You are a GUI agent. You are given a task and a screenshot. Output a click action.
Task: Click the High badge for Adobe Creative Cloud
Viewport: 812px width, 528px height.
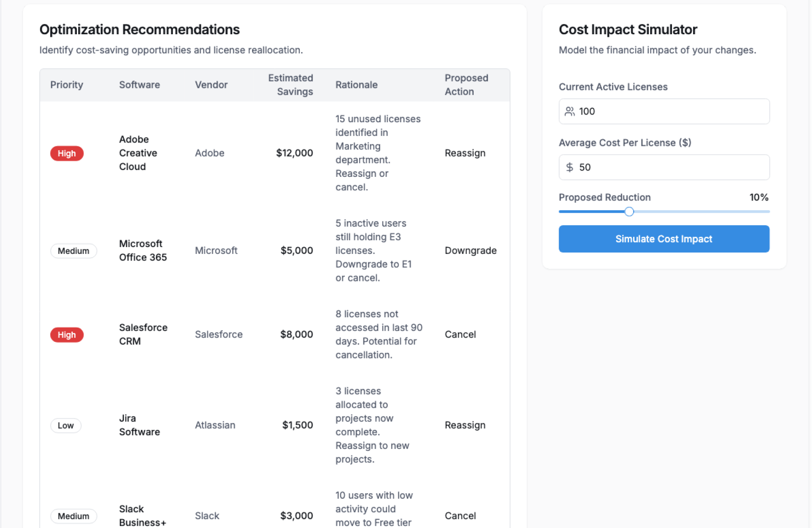point(67,153)
